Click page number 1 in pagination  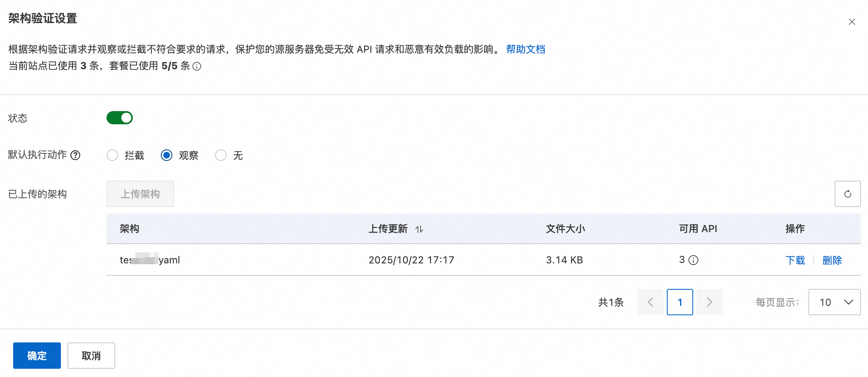680,302
